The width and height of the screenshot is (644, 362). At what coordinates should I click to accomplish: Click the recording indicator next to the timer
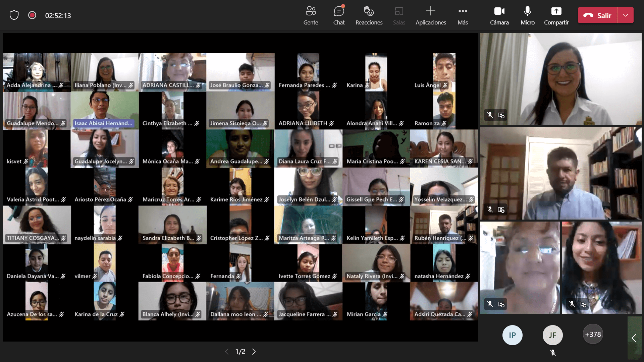click(x=32, y=15)
